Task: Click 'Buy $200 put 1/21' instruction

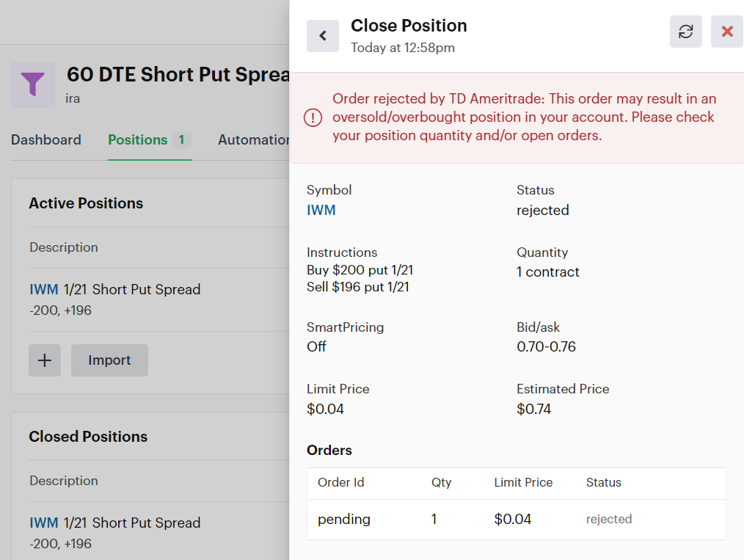Action: point(360,270)
